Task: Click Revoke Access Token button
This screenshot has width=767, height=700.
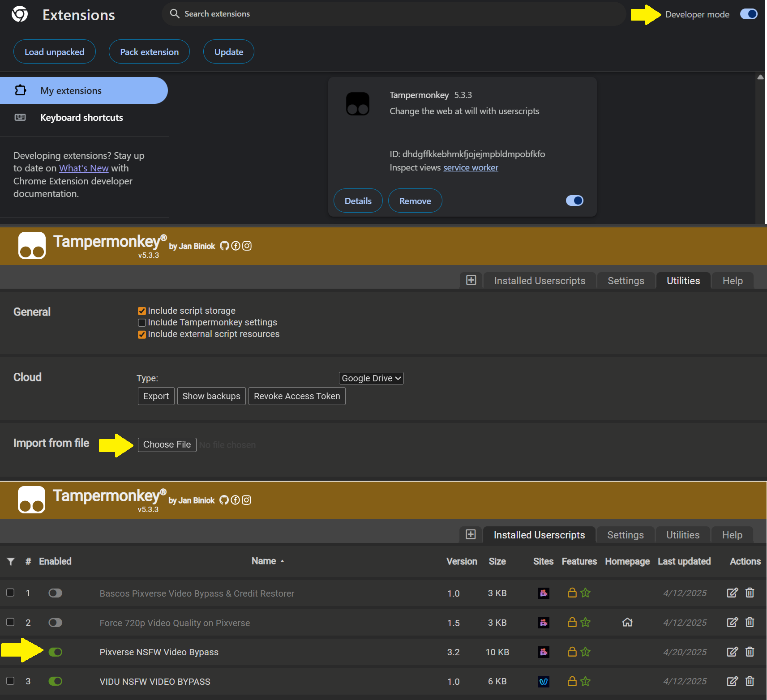Action: [x=297, y=396]
